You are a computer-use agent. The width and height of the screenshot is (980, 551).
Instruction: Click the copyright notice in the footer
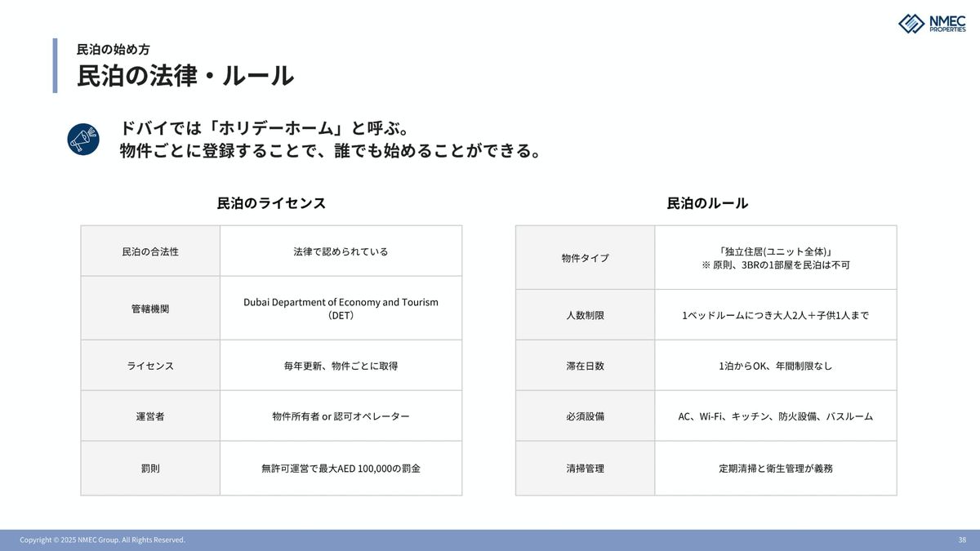[x=102, y=540]
